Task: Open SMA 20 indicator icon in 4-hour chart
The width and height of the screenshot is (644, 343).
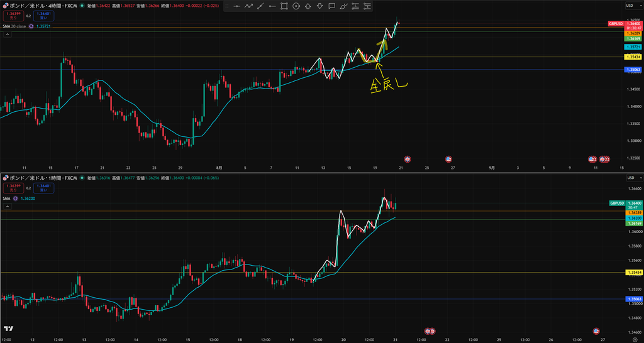Action: tap(31, 26)
